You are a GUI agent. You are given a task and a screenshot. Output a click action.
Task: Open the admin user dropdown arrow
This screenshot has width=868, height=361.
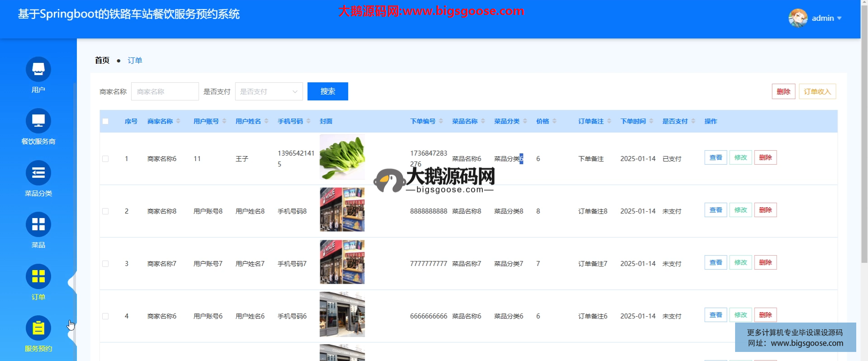[840, 19]
